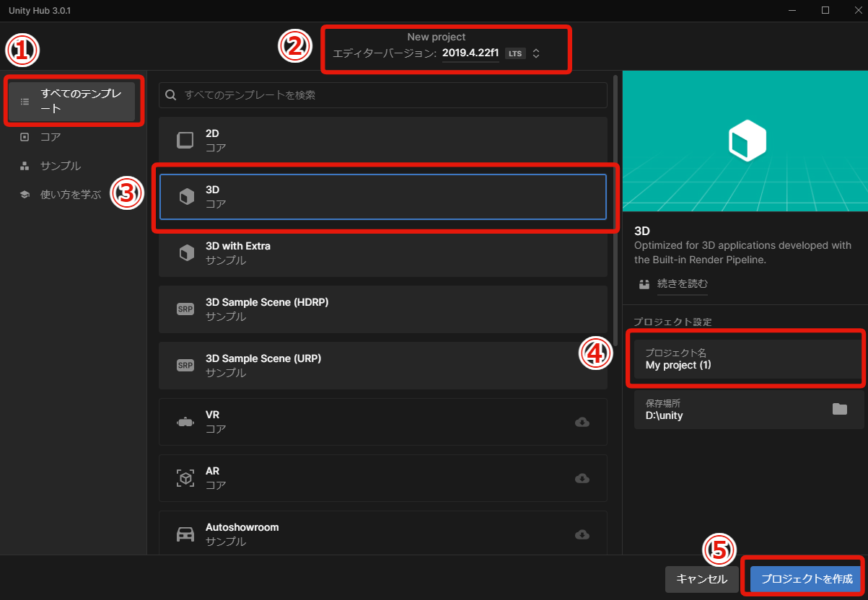Click the graduation cap icon beside 使い方を学ぶ
Screen dimensions: 868x600
(x=25, y=194)
